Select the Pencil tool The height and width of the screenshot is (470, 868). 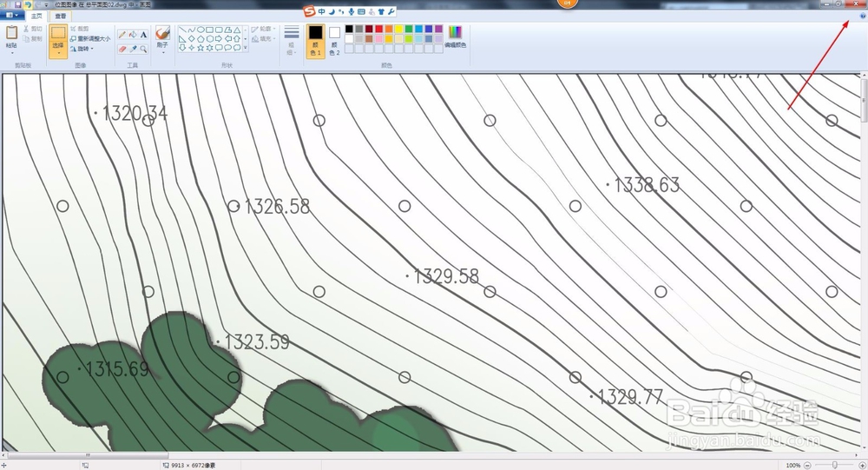[x=122, y=35]
